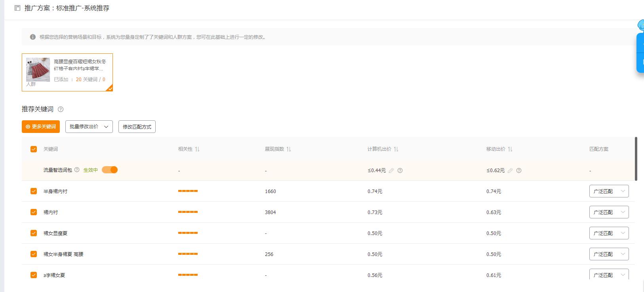Click the 更多关键词 button

click(x=41, y=127)
